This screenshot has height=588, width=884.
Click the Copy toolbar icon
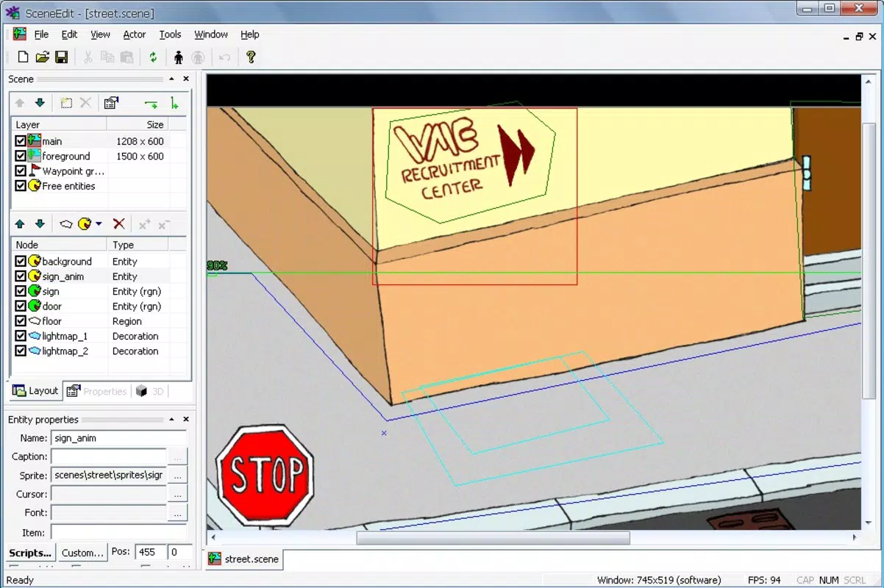click(107, 57)
